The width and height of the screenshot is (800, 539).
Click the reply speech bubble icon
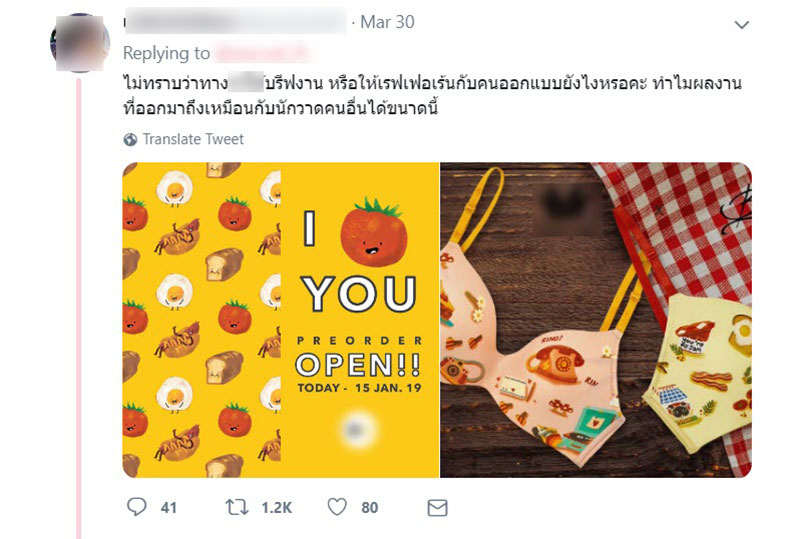136,507
